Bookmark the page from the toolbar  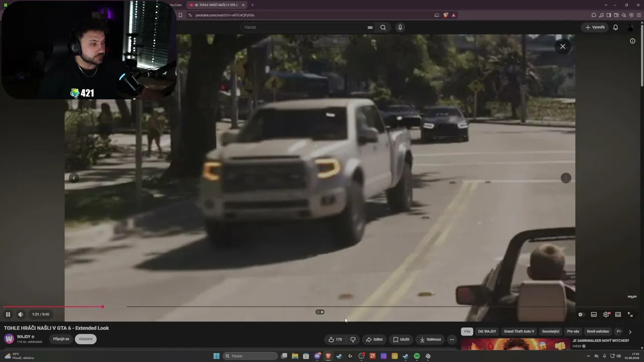181,15
